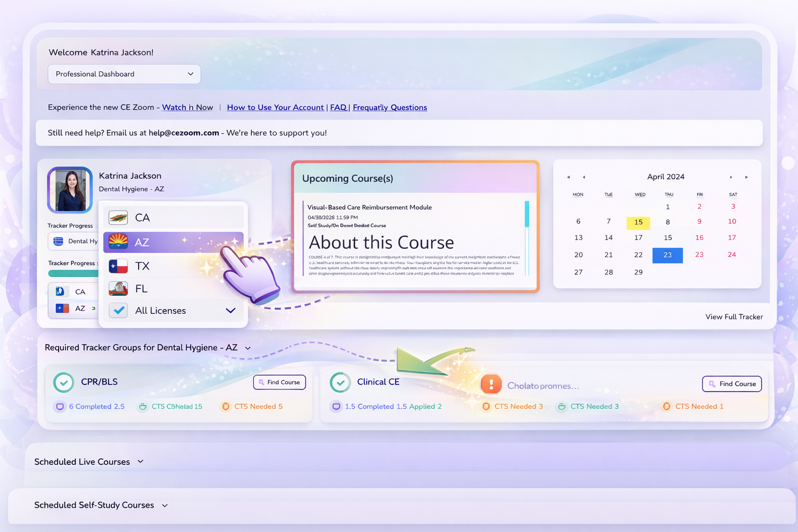Select the yellow-highlighted date 15
The width and height of the screenshot is (798, 532).
click(639, 222)
